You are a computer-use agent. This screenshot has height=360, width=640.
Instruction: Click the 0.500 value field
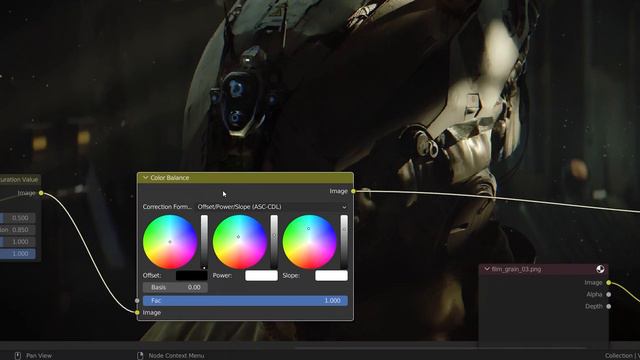[x=18, y=218]
